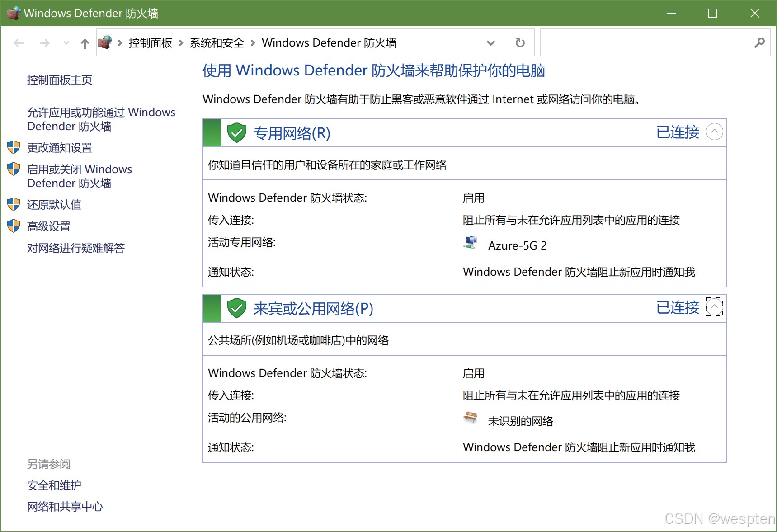Focus the control panel search box
Viewport: 777px width, 532px height.
coord(655,42)
